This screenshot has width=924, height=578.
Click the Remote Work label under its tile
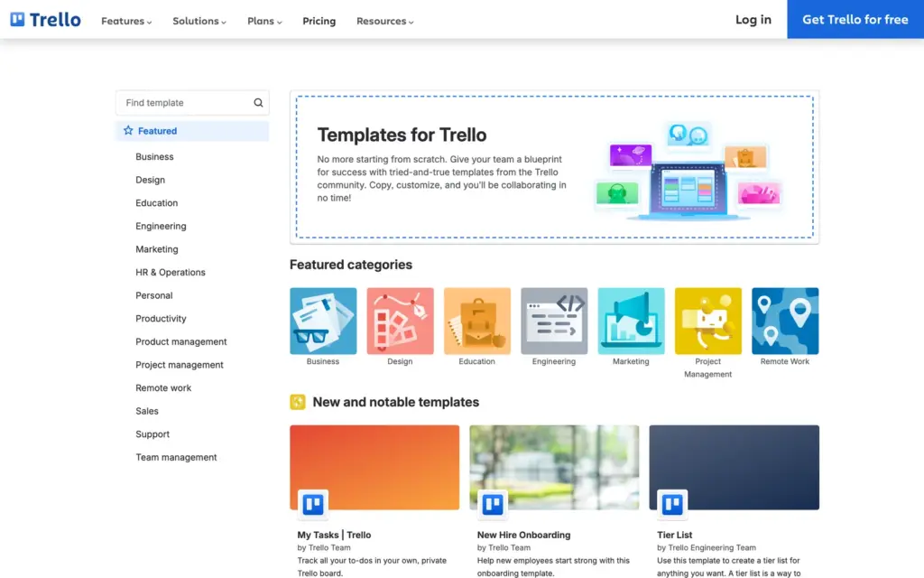(785, 361)
